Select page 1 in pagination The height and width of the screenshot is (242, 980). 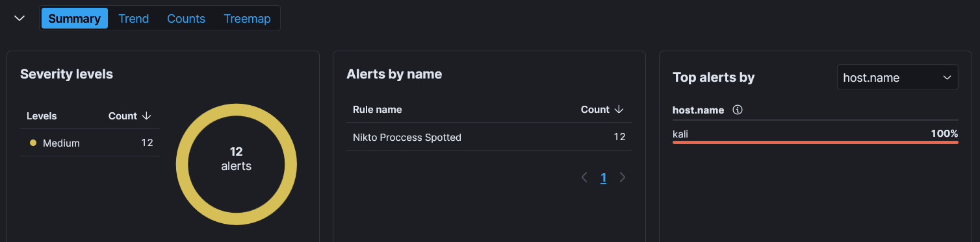point(604,178)
